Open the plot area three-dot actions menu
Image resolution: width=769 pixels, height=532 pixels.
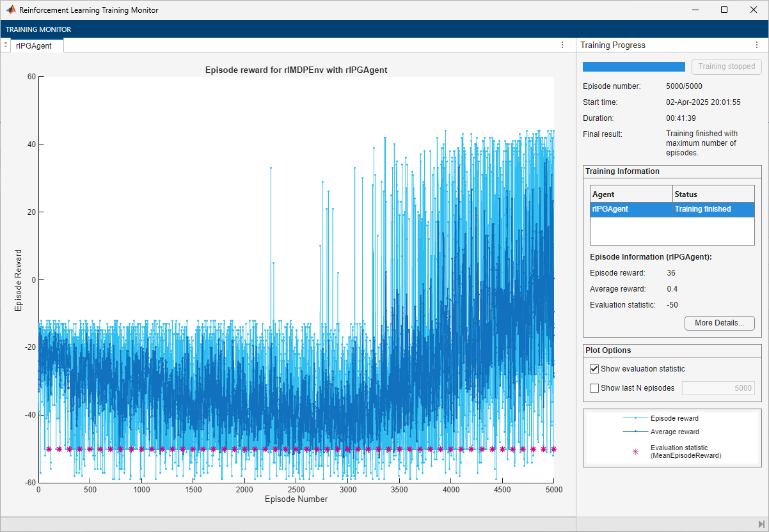[x=562, y=45]
